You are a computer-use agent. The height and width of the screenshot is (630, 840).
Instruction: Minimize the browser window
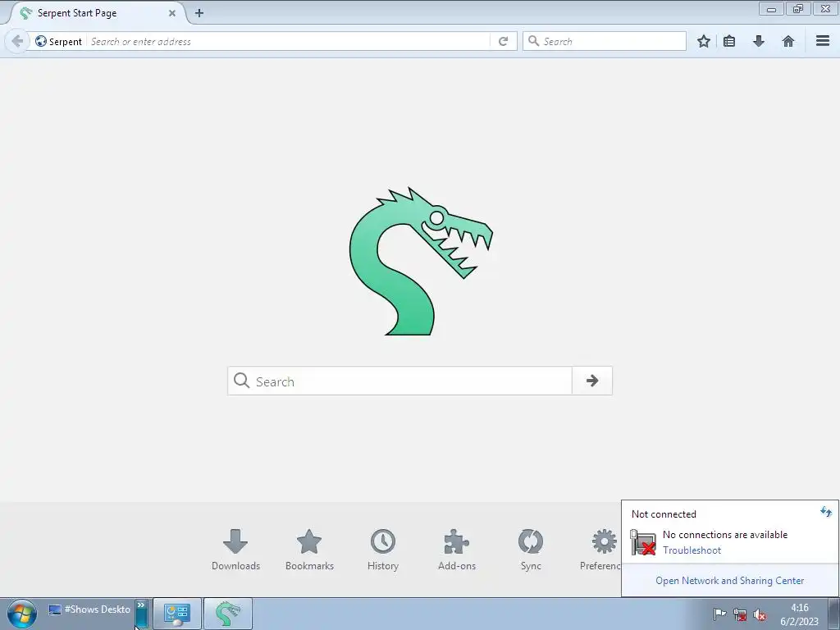[771, 9]
